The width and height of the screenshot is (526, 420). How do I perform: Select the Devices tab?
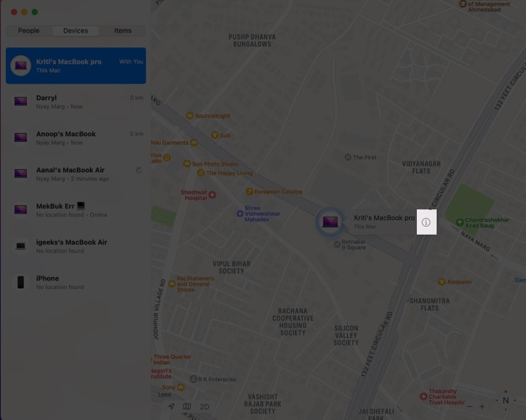coord(76,31)
